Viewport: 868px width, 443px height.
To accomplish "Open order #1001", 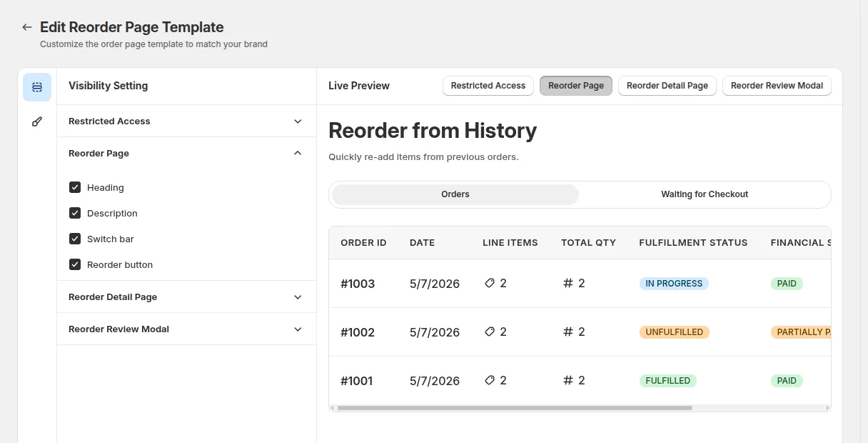I will pyautogui.click(x=357, y=381).
